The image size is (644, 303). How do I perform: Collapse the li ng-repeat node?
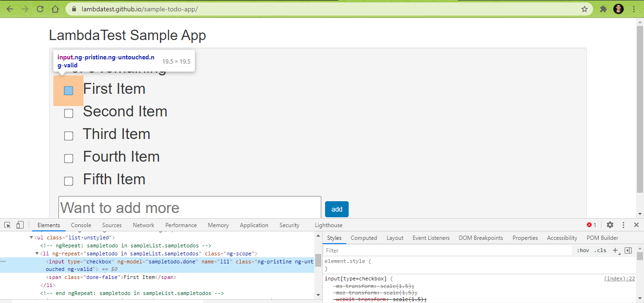click(x=37, y=254)
